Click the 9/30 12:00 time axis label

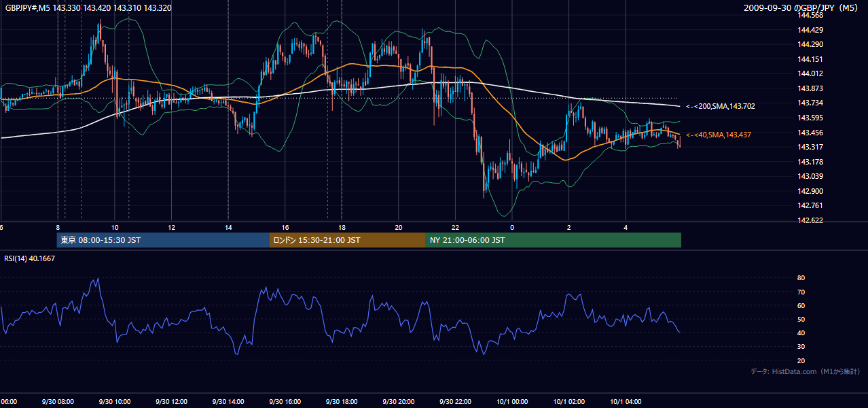[x=171, y=401]
